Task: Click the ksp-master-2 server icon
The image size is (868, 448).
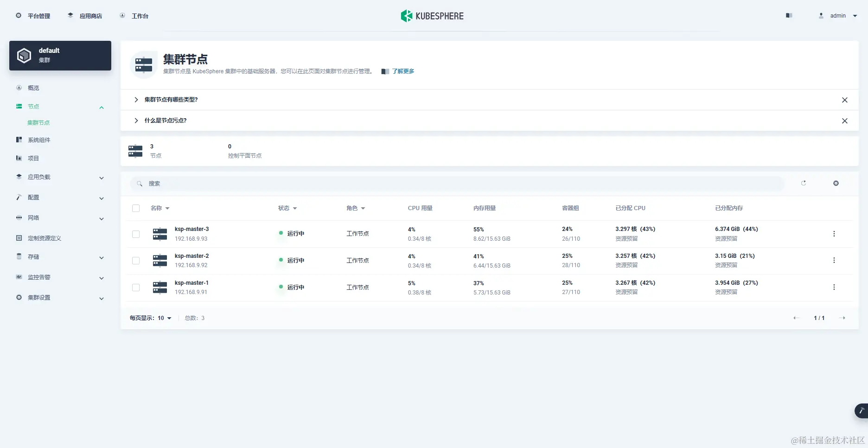Action: [160, 261]
